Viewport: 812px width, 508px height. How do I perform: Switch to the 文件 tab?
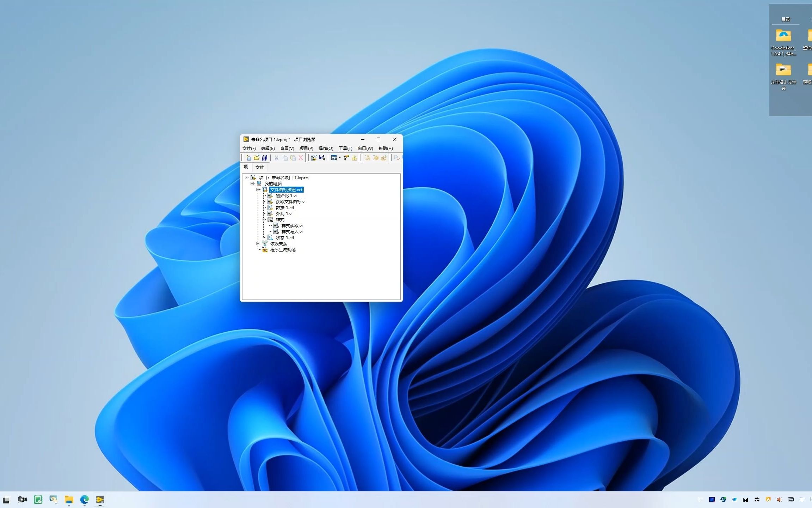259,168
